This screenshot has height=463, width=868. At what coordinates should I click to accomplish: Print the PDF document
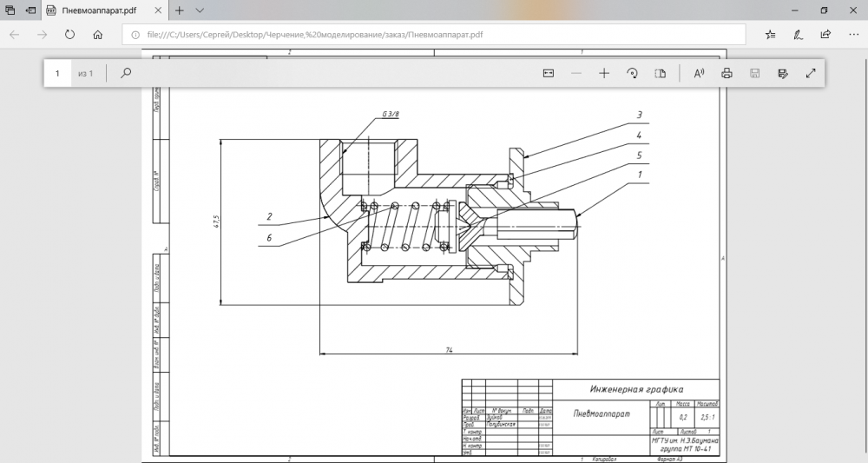(727, 74)
